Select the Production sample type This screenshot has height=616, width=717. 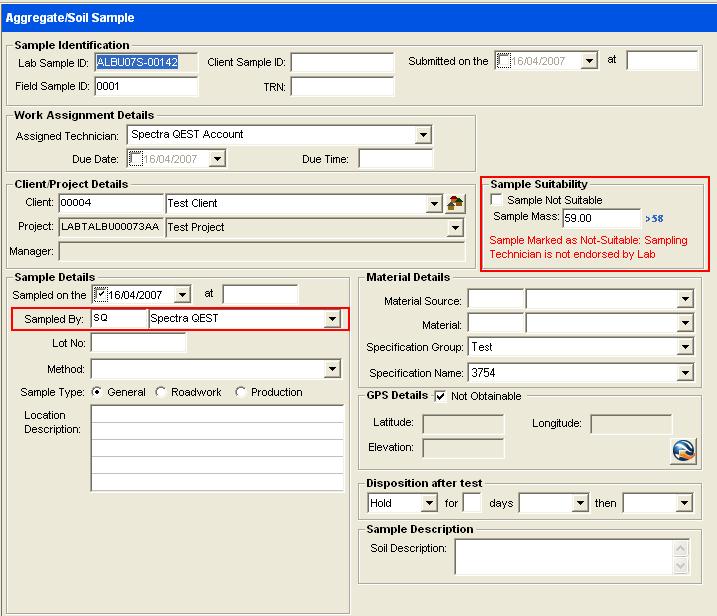click(240, 392)
